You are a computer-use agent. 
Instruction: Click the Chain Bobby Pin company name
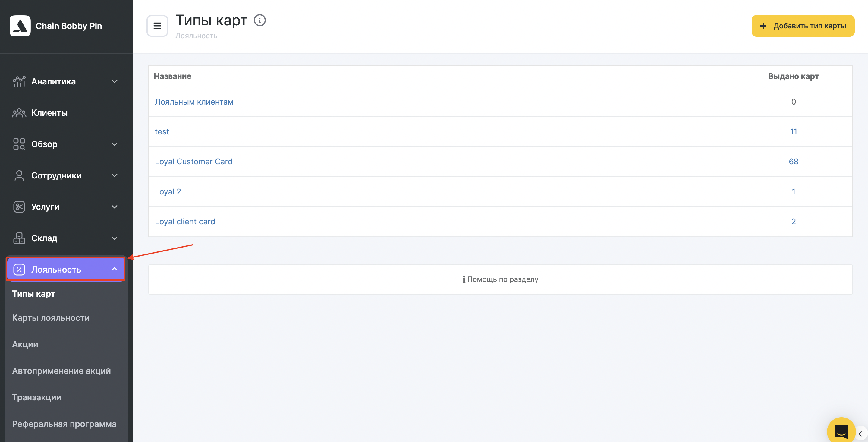click(69, 26)
